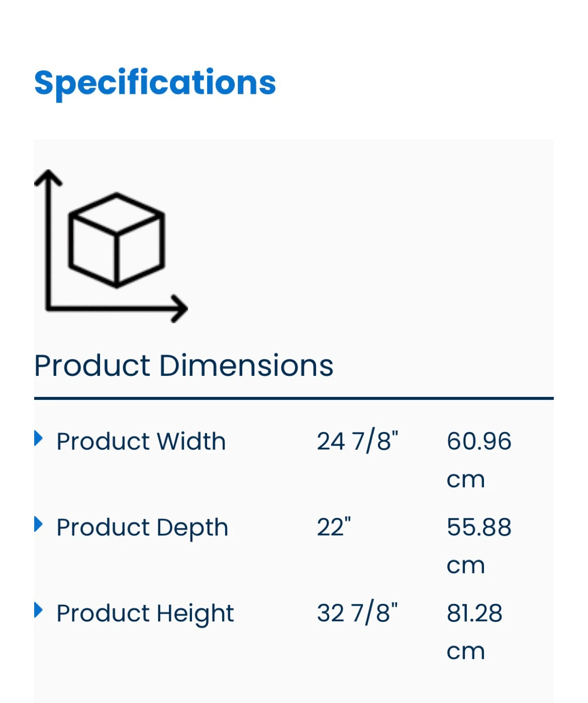Image resolution: width=588 pixels, height=703 pixels.
Task: Click the cm unit under 55.88
Action: point(465,565)
